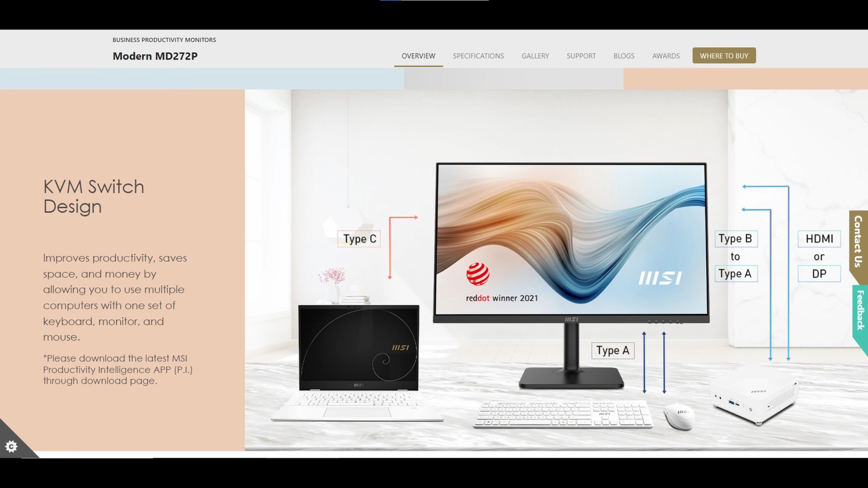Click the OVERVIEW tab
Viewport: 868px width, 488px height.
coord(419,56)
